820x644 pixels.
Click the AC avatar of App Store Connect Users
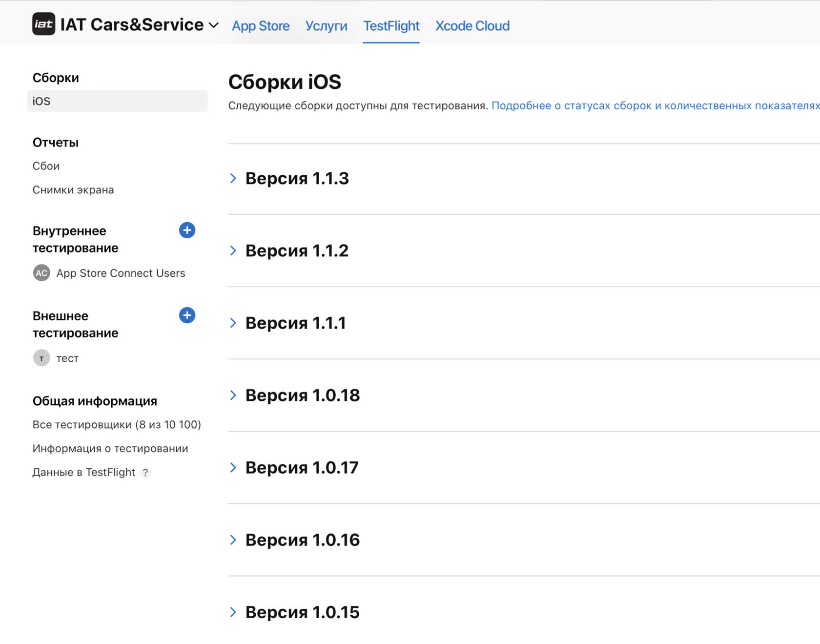[41, 273]
